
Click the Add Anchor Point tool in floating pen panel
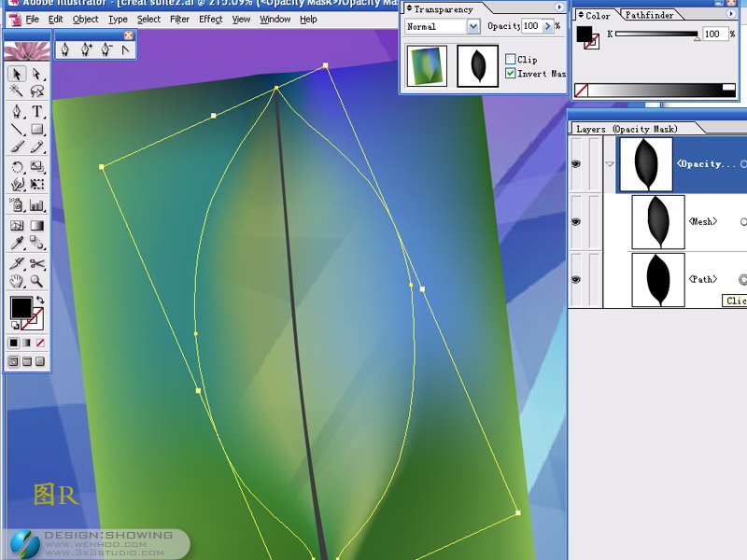tap(86, 49)
